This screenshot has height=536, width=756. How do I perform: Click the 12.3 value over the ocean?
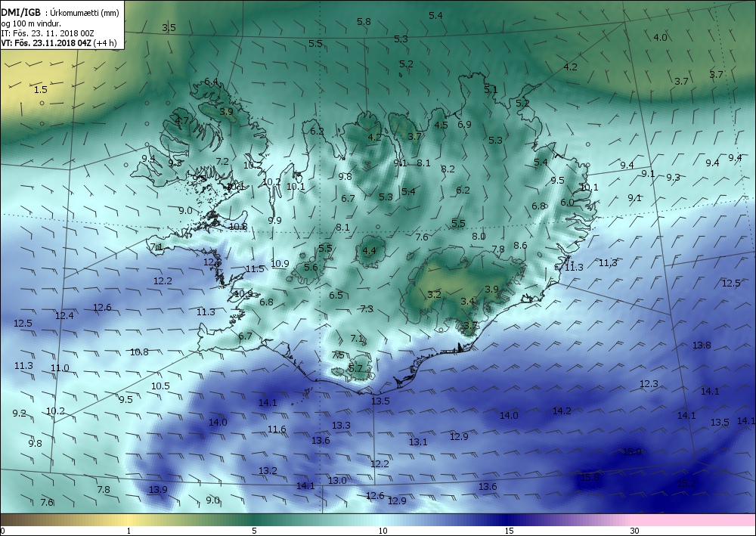649,384
